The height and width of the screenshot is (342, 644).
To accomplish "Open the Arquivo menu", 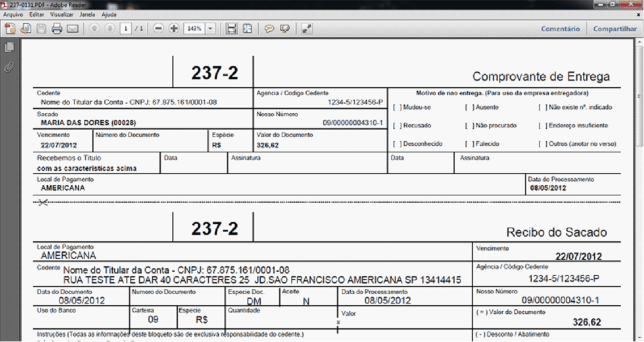I will 13,14.
